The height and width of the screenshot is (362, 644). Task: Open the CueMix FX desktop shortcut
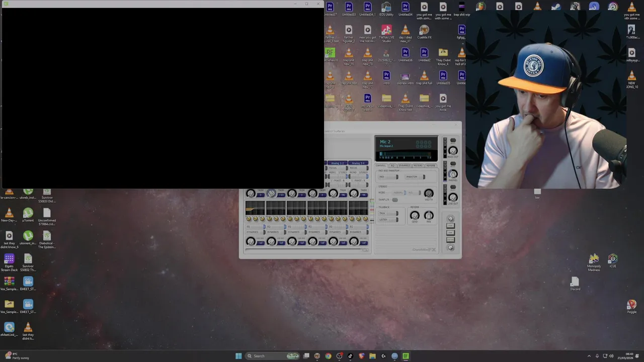pyautogui.click(x=424, y=33)
